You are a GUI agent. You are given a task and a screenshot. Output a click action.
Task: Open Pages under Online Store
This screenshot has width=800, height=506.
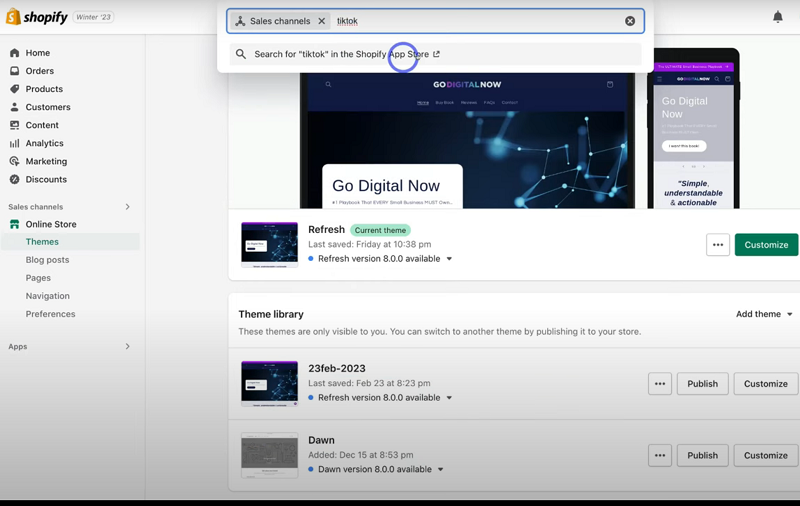tap(38, 278)
